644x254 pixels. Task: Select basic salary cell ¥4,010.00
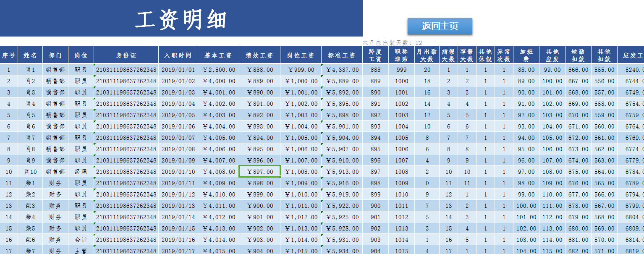click(x=218, y=194)
